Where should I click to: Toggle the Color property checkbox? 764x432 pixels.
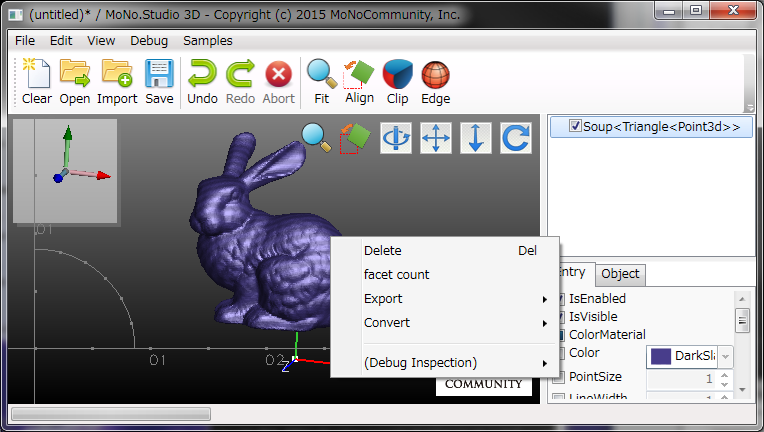[560, 353]
